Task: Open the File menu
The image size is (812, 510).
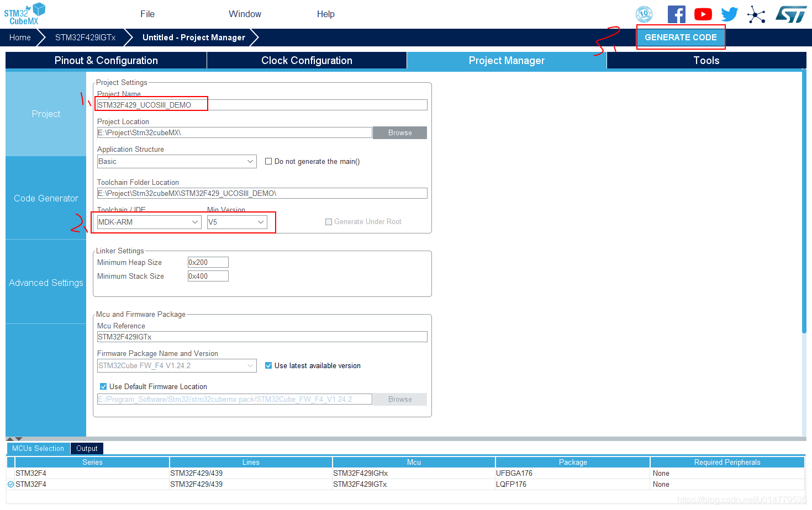Action: [147, 14]
